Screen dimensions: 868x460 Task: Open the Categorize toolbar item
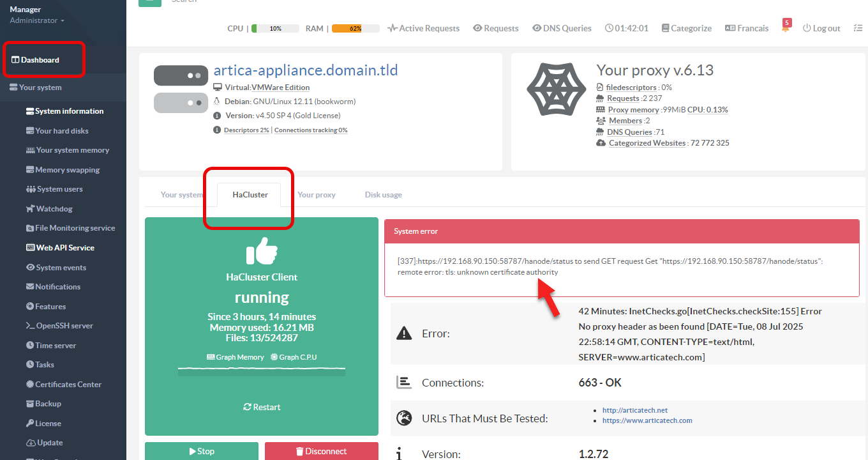[686, 28]
